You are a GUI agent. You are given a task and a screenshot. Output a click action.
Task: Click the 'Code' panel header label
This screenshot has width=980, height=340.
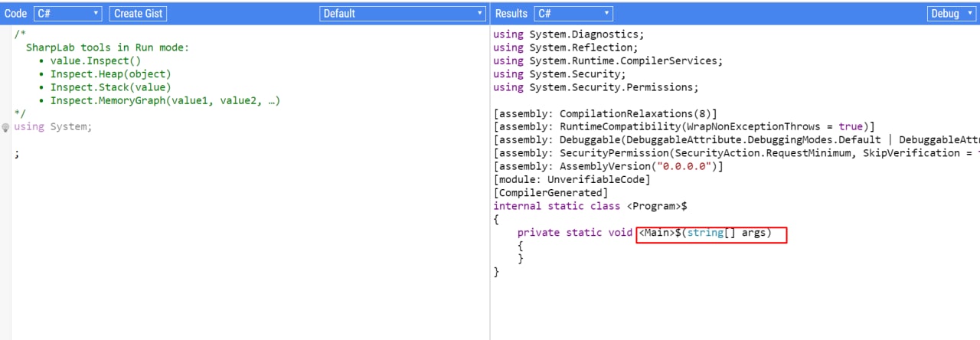point(16,13)
